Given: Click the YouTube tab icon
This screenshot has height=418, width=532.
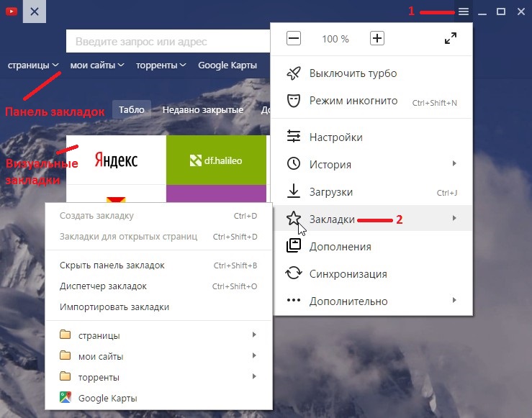Looking at the screenshot, I should point(12,12).
